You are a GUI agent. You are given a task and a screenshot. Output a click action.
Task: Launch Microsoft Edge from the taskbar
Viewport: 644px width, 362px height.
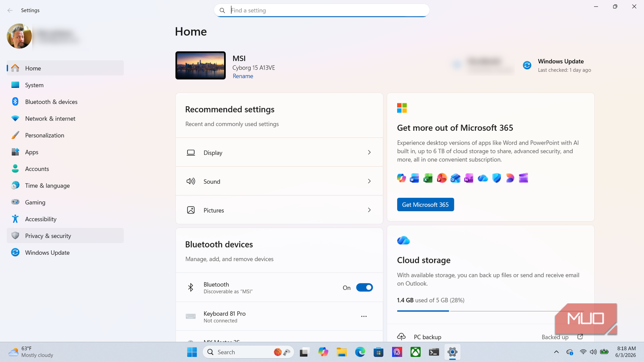pyautogui.click(x=360, y=352)
